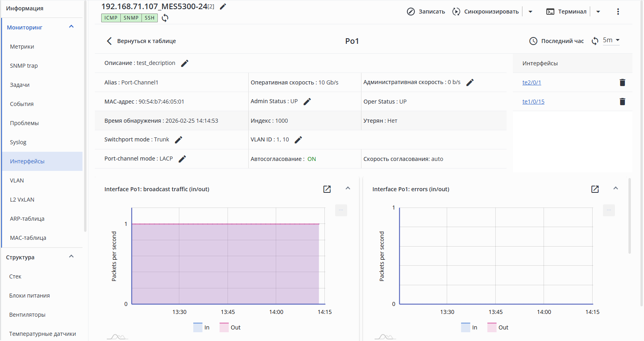The image size is (644, 341).
Task: Edit the Admin Status value
Action: point(307,102)
